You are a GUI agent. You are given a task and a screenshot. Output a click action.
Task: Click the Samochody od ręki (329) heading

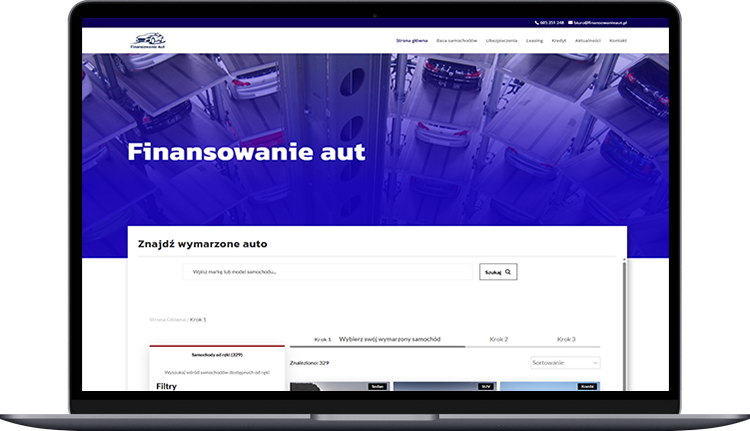tap(217, 355)
